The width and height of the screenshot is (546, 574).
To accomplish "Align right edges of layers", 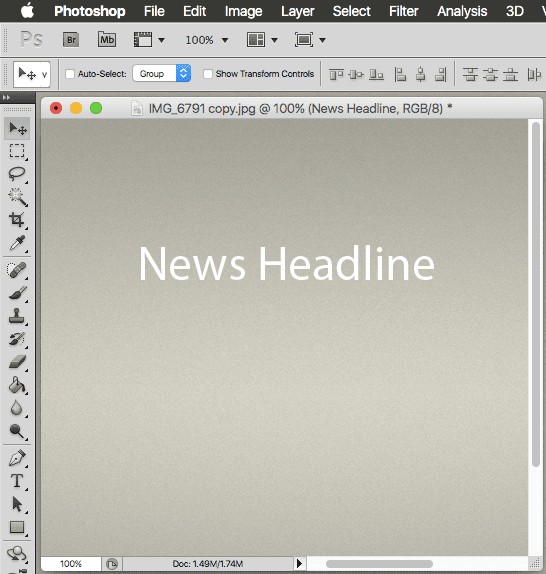I will coord(441,74).
